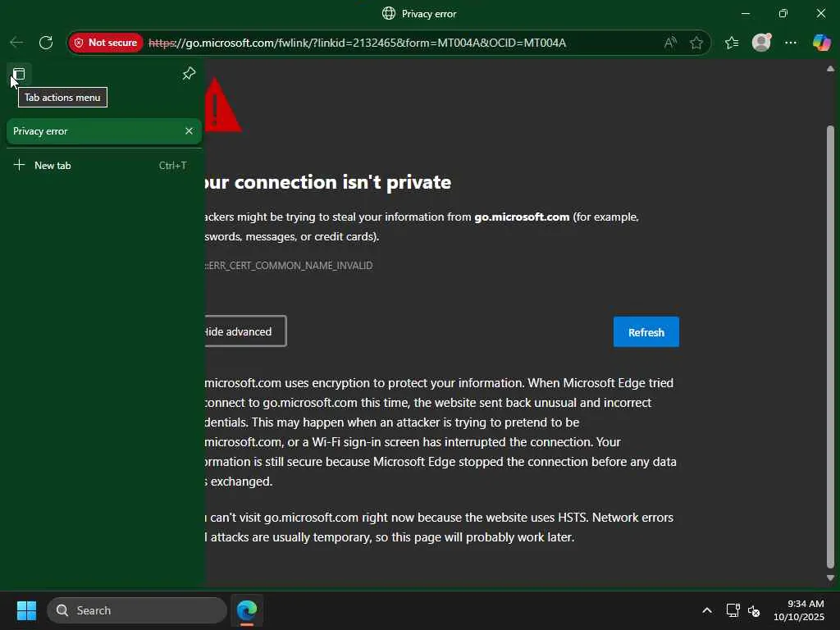Click the taskbar Search box
Viewport: 840px width, 630px height.
(137, 610)
